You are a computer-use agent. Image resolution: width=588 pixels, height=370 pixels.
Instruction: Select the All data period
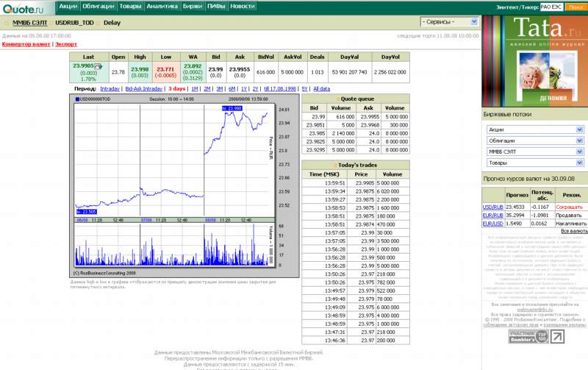[321, 89]
